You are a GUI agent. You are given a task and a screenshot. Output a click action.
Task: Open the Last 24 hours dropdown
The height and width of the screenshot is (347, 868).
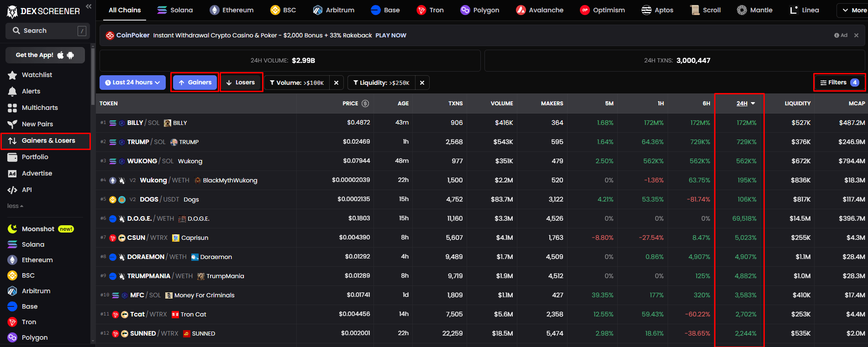(x=132, y=83)
